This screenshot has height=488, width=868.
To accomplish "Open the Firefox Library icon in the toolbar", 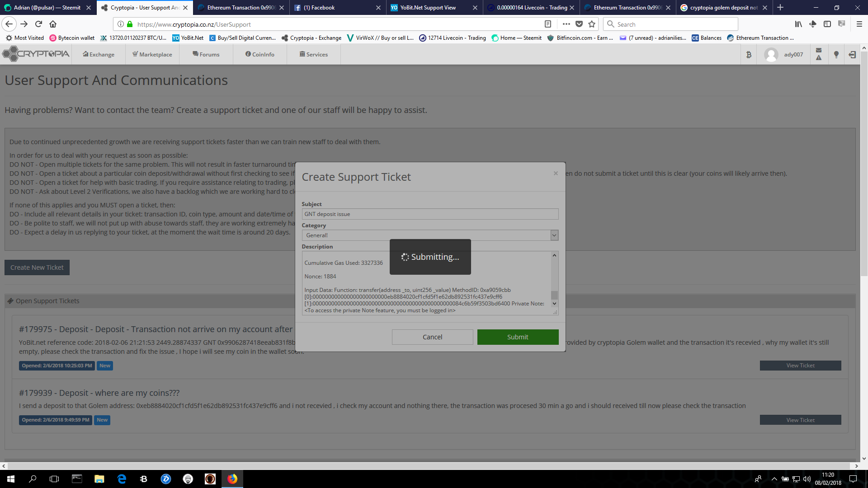I will coord(798,24).
